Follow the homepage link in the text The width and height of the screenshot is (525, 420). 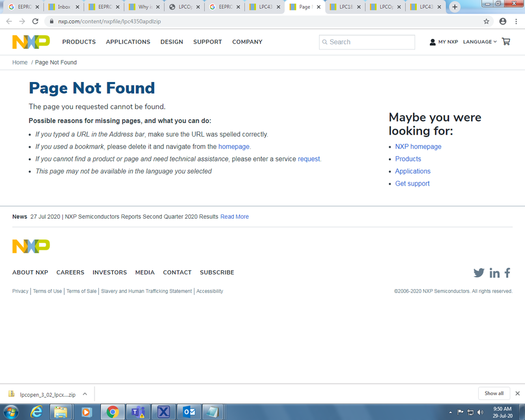pyautogui.click(x=234, y=147)
